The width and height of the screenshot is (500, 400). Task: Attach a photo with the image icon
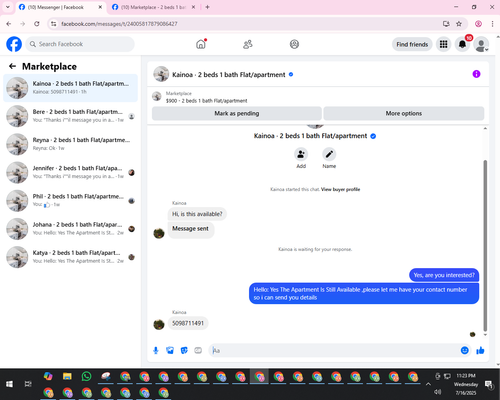(170, 350)
